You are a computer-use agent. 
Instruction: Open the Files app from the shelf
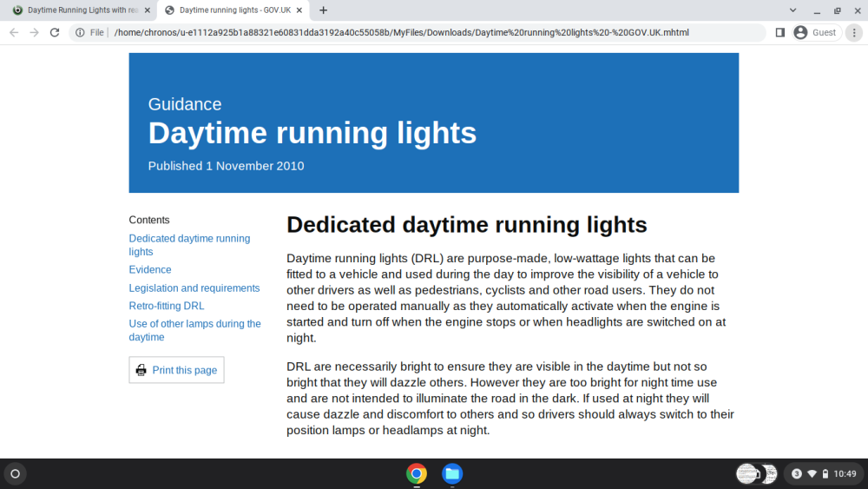pos(452,473)
